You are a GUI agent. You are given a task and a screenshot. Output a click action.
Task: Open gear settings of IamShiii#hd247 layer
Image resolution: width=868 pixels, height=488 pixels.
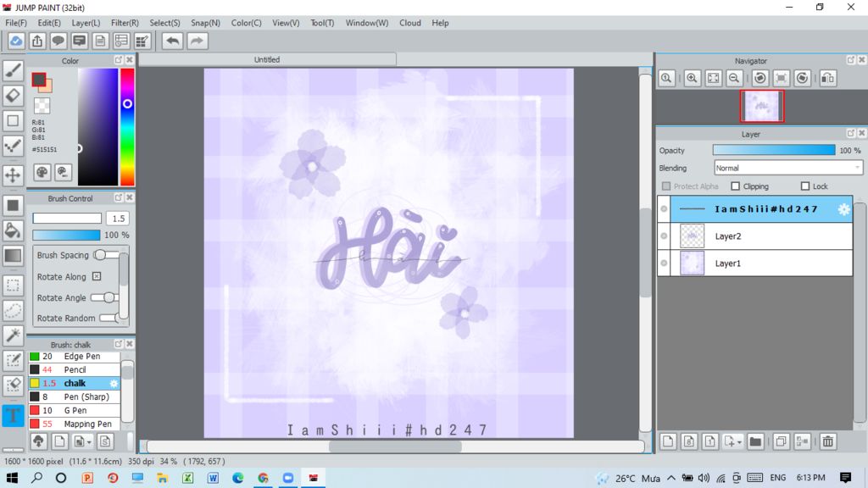[843, 209]
